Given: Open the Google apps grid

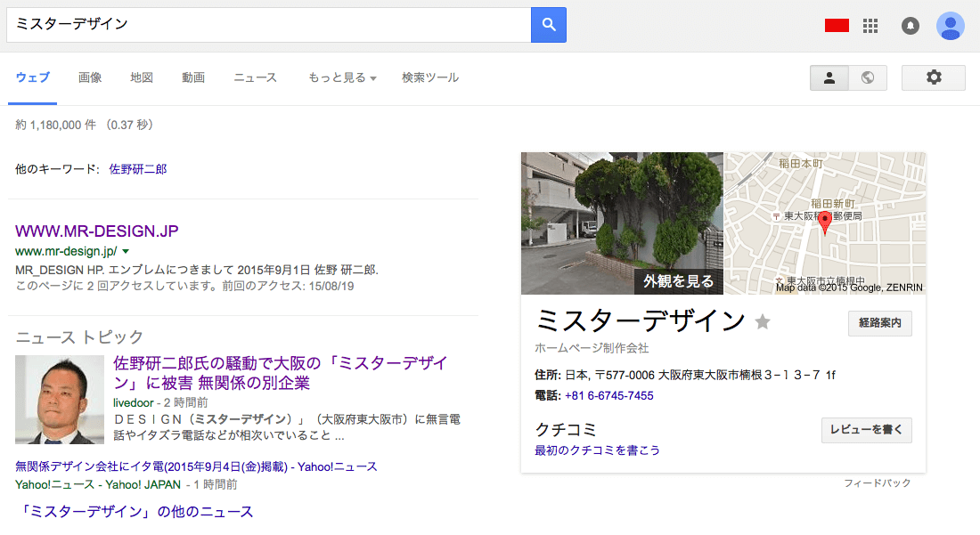Looking at the screenshot, I should point(870,26).
